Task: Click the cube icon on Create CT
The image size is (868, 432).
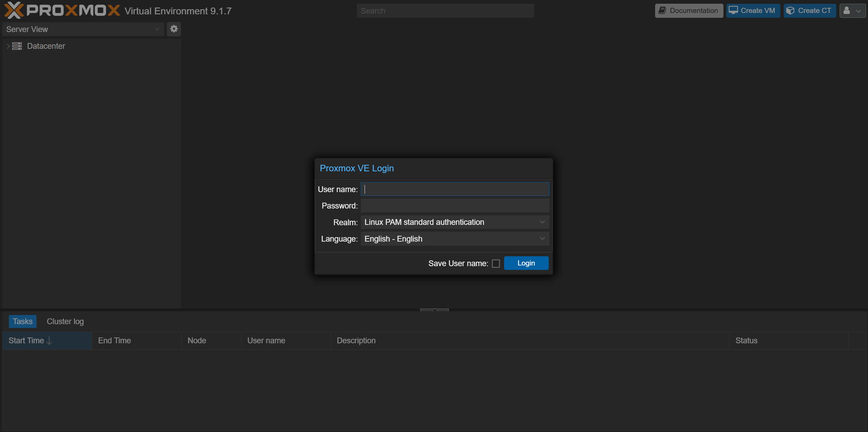Action: pyautogui.click(x=790, y=11)
